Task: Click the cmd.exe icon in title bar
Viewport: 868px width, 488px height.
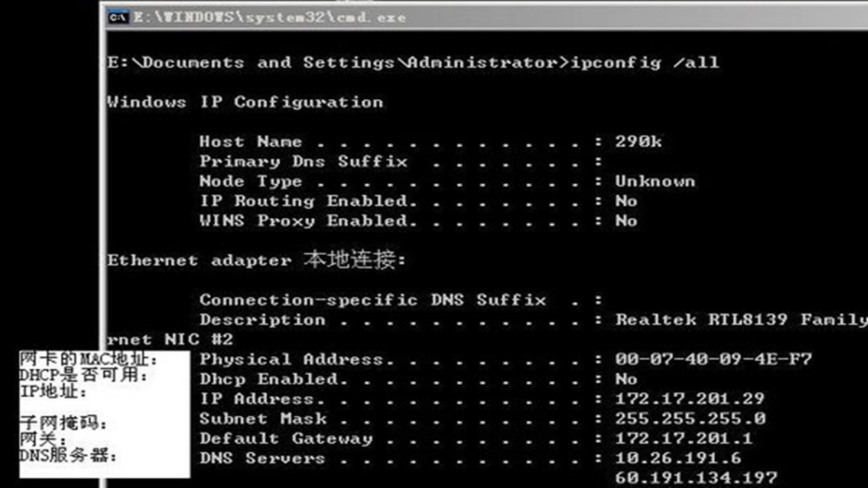Action: tap(118, 17)
